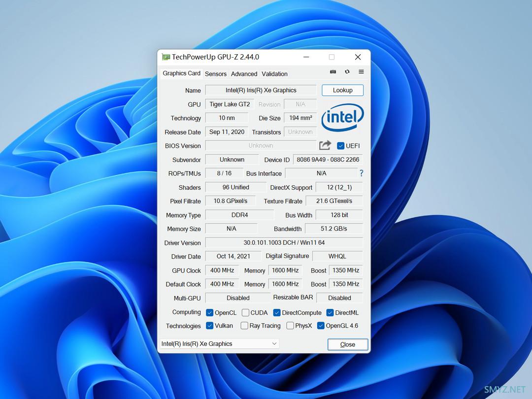Click the GPU-Z app icon in title bar

coord(166,57)
